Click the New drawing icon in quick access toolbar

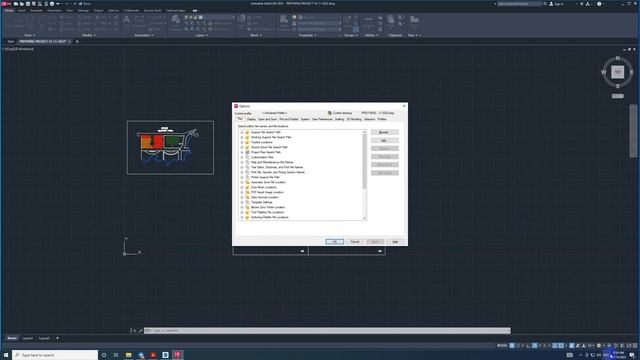[x=16, y=4]
